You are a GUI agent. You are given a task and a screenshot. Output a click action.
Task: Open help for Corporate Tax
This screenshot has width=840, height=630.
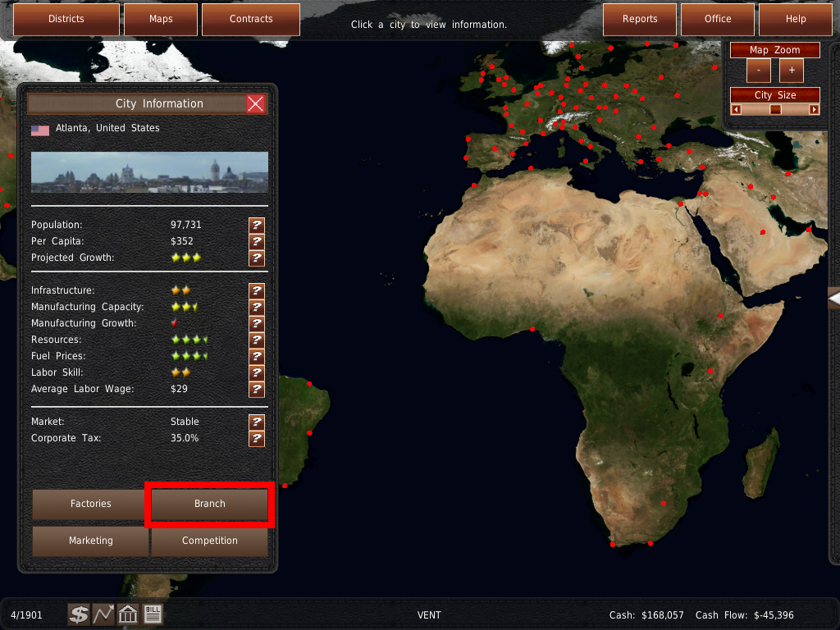point(257,438)
